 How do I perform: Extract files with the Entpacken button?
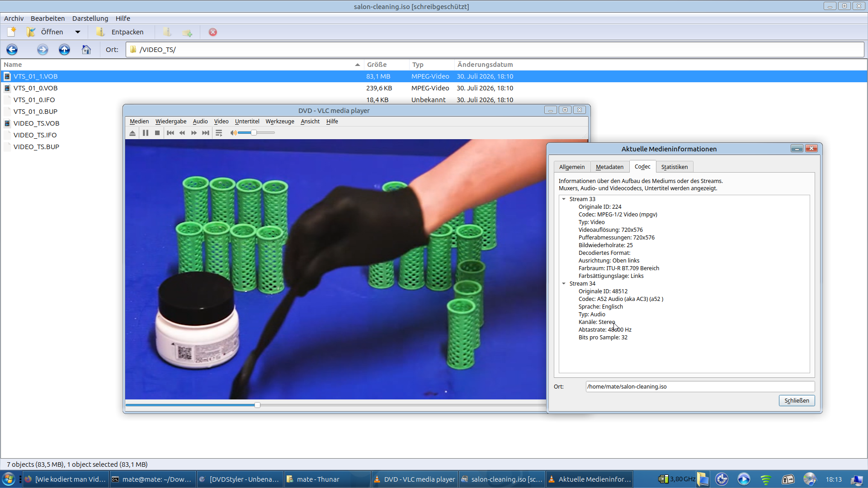[120, 32]
